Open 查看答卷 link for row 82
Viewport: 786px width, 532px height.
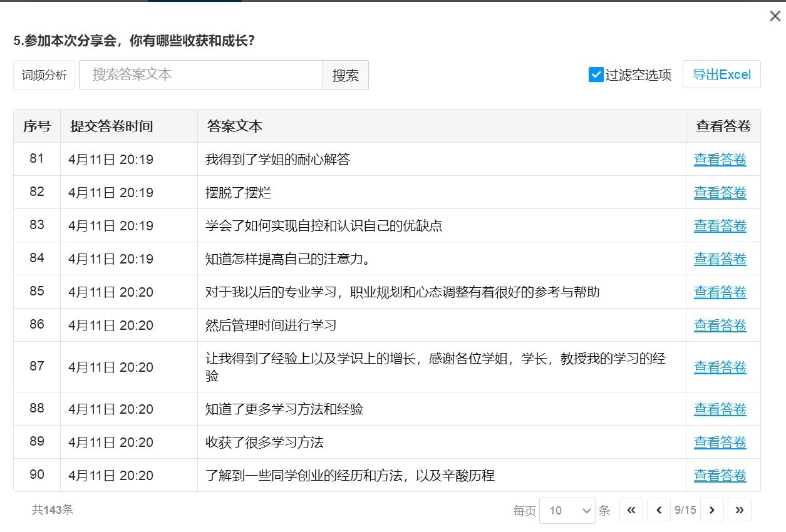pyautogui.click(x=720, y=193)
